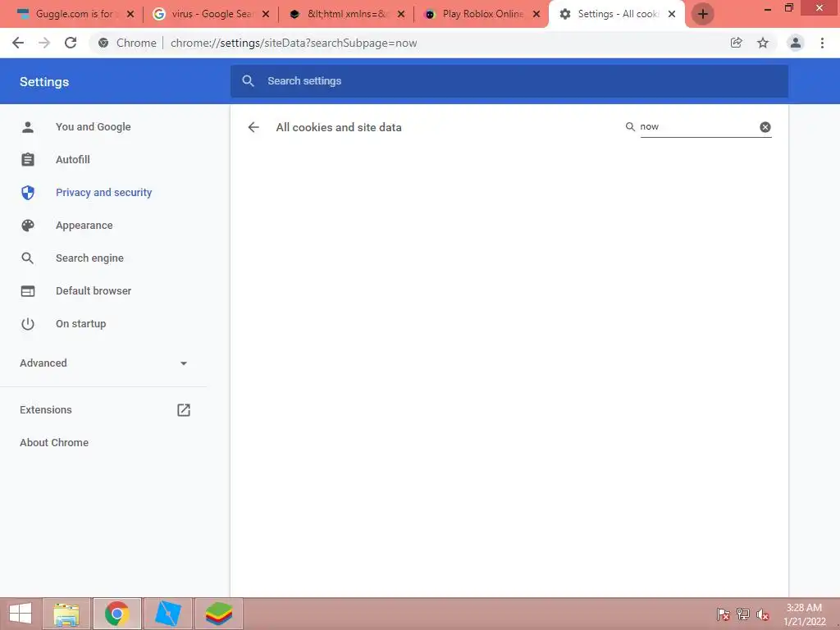Close the Settings tab

tap(672, 14)
